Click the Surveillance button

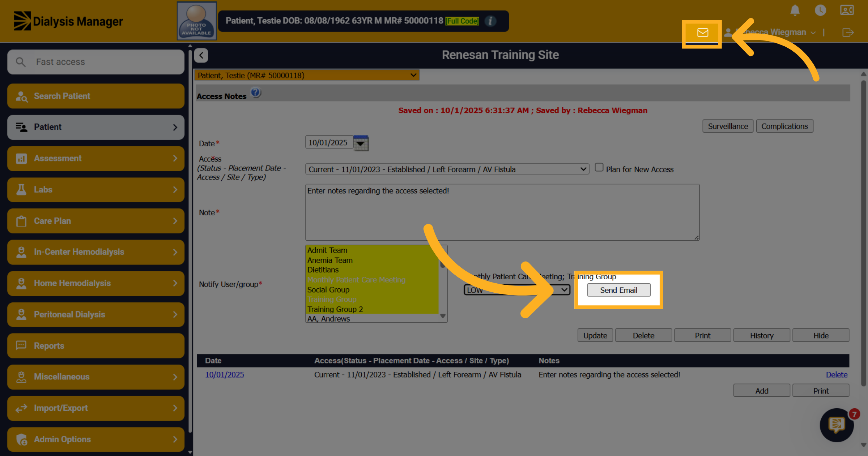tap(728, 126)
